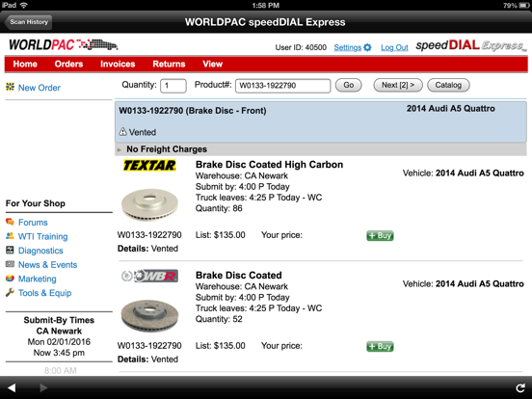Open the New Order link
This screenshot has width=532, height=399.
40,88
